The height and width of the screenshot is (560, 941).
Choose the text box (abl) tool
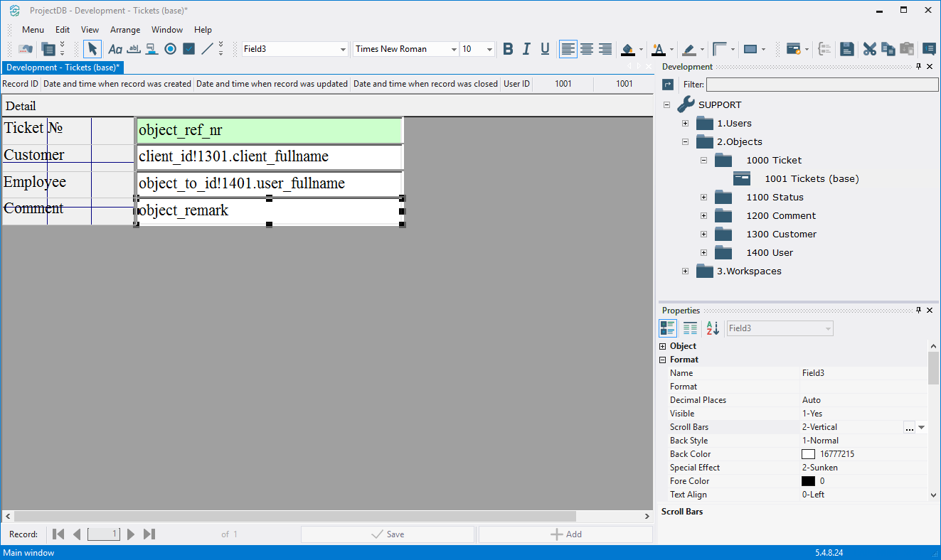133,49
